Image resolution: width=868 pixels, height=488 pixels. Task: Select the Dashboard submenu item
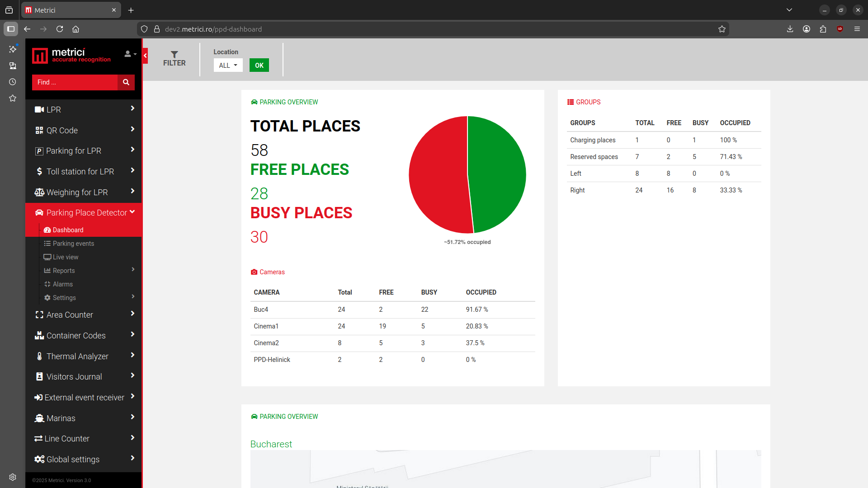point(68,230)
